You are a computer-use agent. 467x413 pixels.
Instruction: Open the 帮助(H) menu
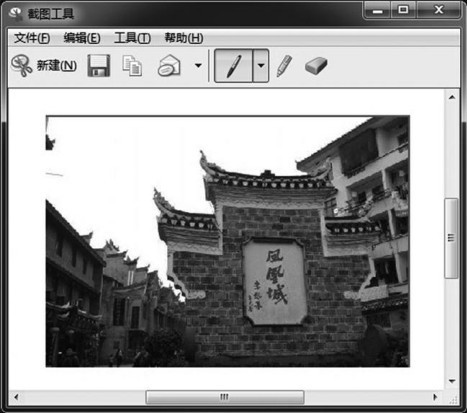[x=184, y=38]
